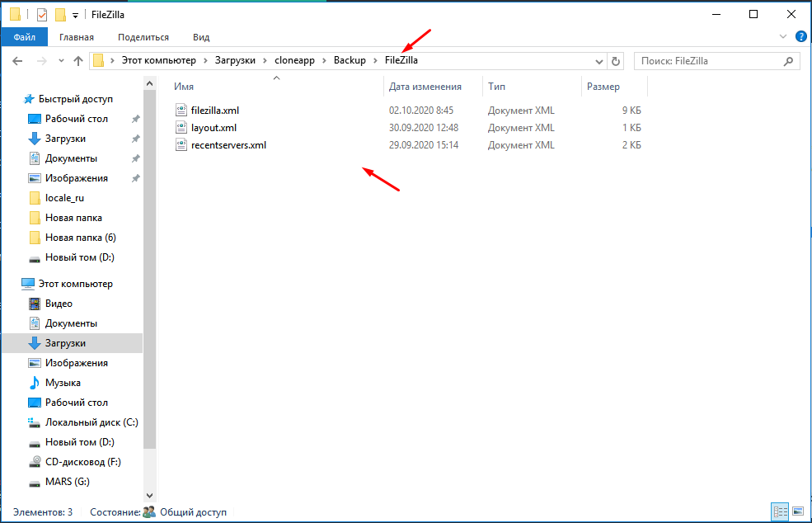This screenshot has width=812, height=523.
Task: Open address bar history dropdown
Action: point(599,61)
